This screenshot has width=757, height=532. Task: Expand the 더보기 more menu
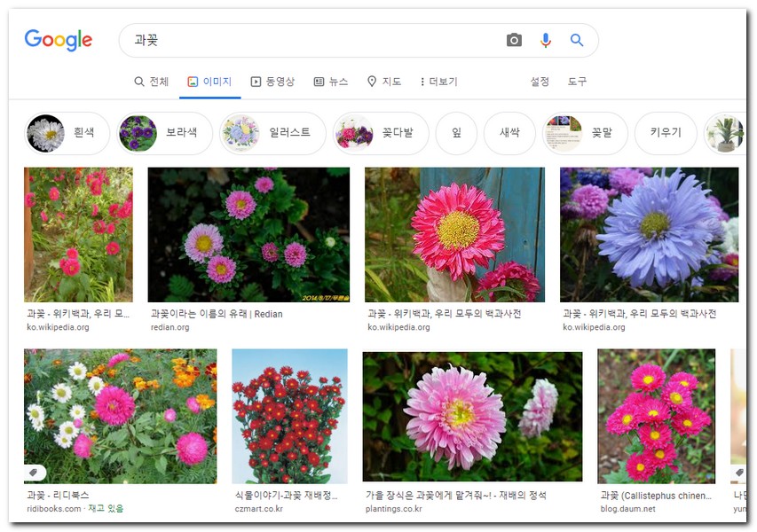(x=438, y=82)
